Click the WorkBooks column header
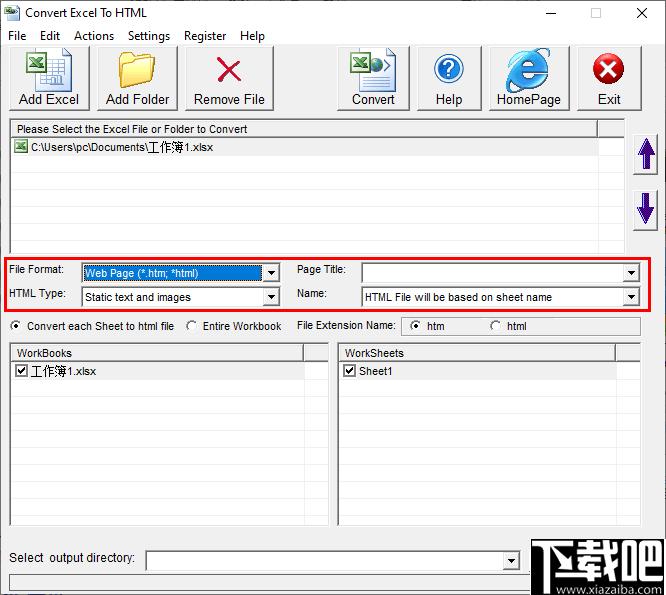666x595 pixels. pos(157,353)
